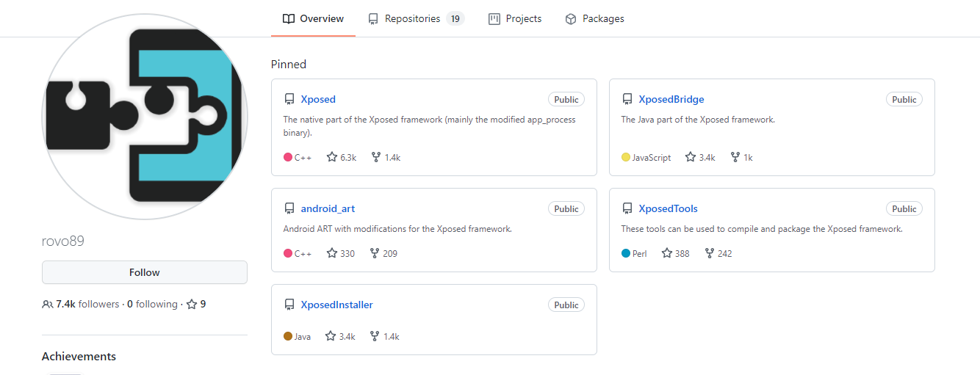Screen dimensions: 980x375
Task: Click android_art star icon showing 330
Action: (332, 253)
